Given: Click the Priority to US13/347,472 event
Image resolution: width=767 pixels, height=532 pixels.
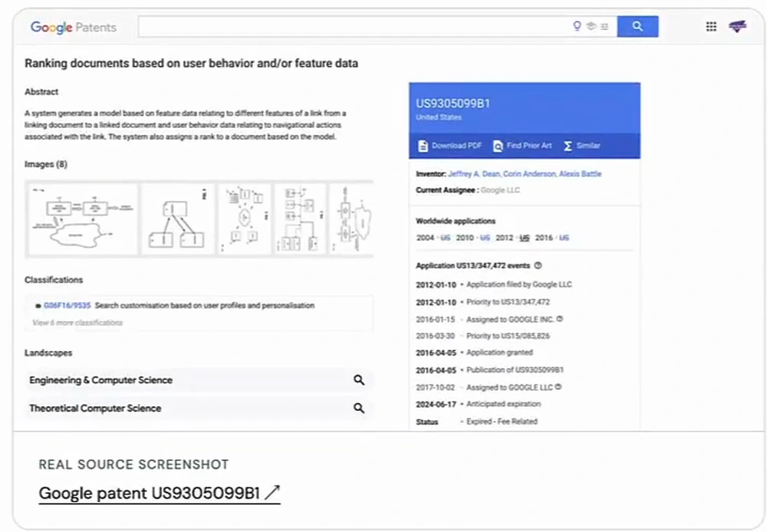Looking at the screenshot, I should 508,302.
